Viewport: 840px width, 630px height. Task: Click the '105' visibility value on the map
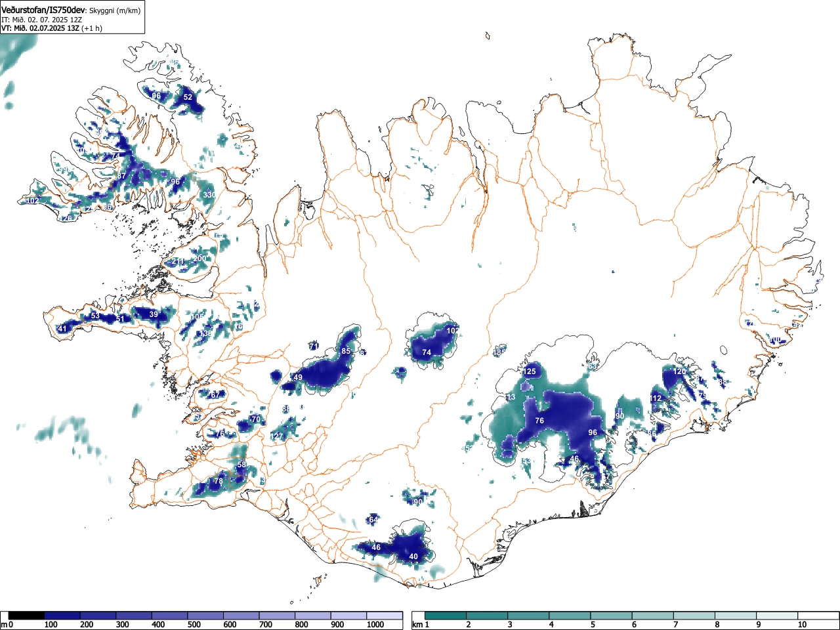pos(196,317)
